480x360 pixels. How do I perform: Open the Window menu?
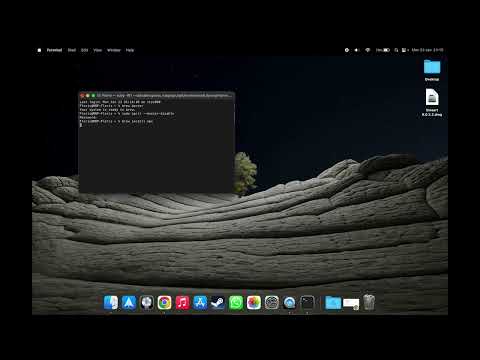point(114,50)
